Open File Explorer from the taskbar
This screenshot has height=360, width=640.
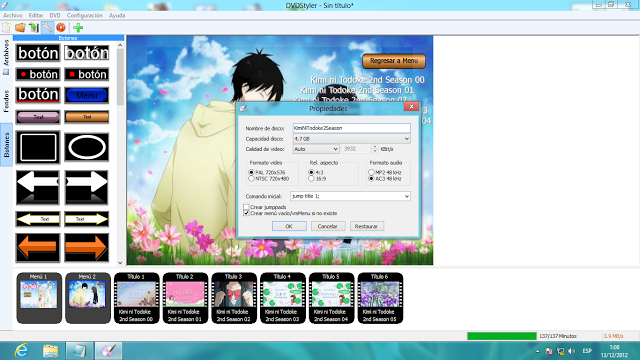50,351
